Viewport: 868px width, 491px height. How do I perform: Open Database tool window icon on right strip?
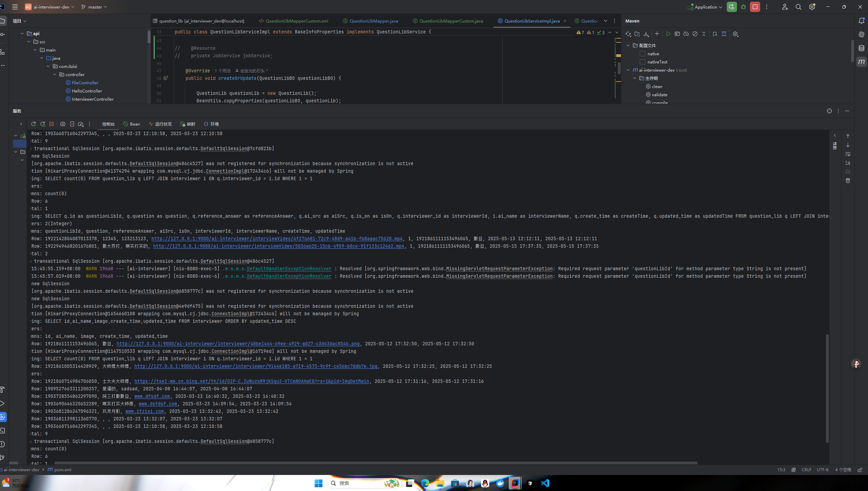(x=862, y=48)
